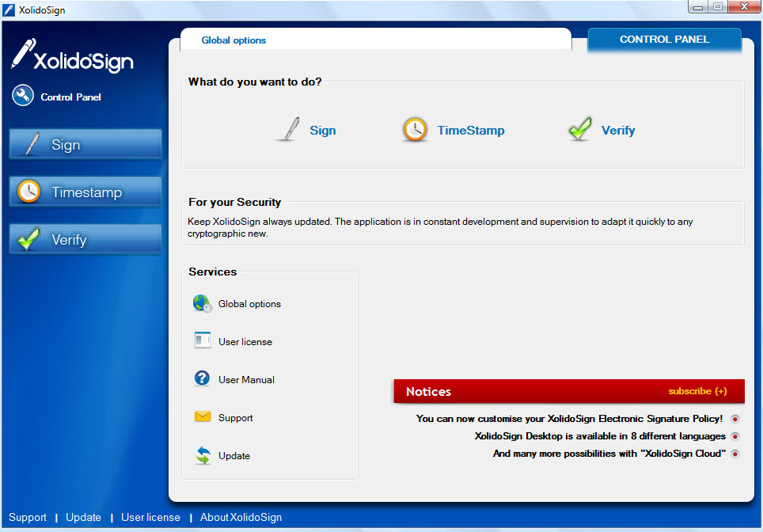Click the Update link in the bottom bar

tap(83, 518)
